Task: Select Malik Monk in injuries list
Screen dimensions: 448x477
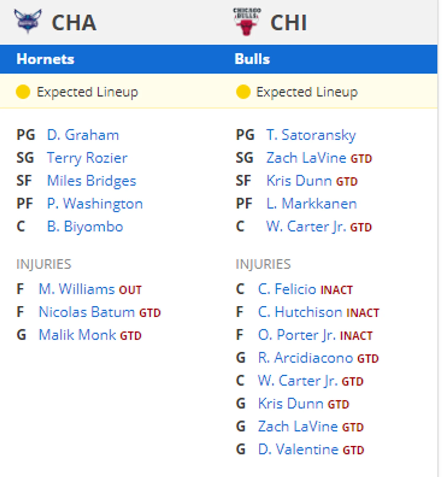Action: 77,335
